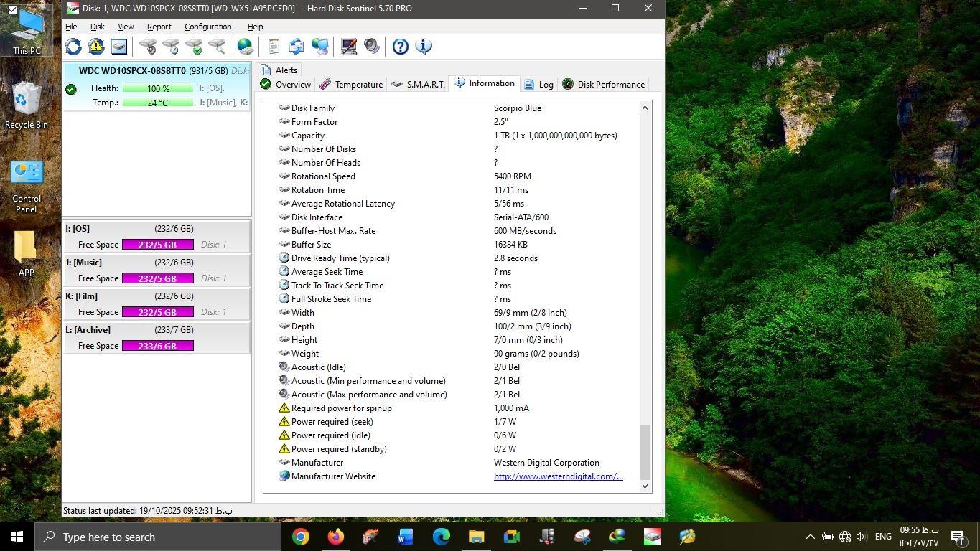
Task: Select the L: [Archive] partition panel
Action: tap(157, 337)
